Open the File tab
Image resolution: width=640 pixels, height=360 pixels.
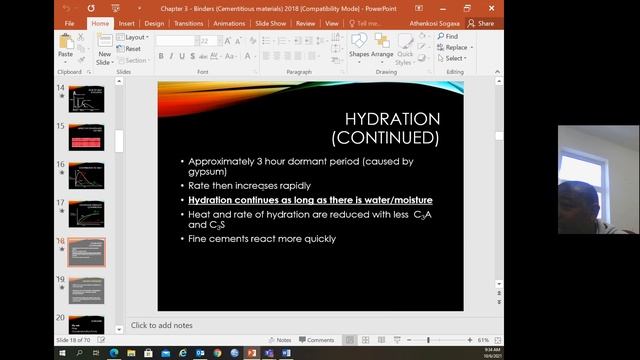click(x=69, y=24)
